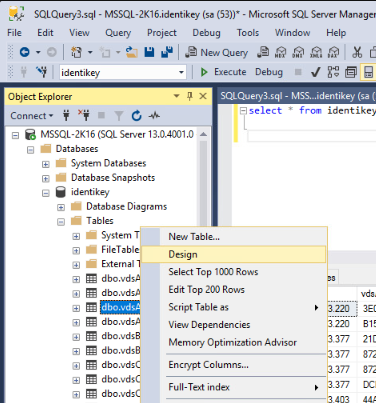376x403 pixels.
Task: Open the identikey database combo box
Action: point(123,72)
